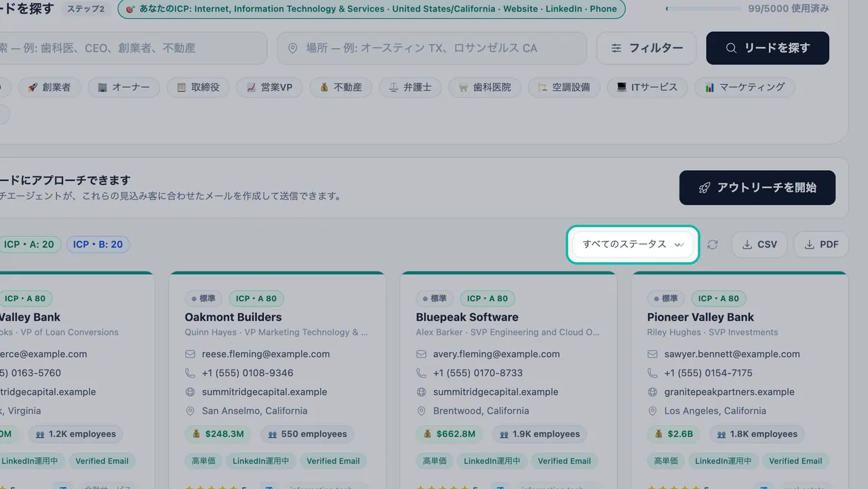Select the 不動産 industry chip
Viewport: 868px width, 489px height.
point(341,87)
